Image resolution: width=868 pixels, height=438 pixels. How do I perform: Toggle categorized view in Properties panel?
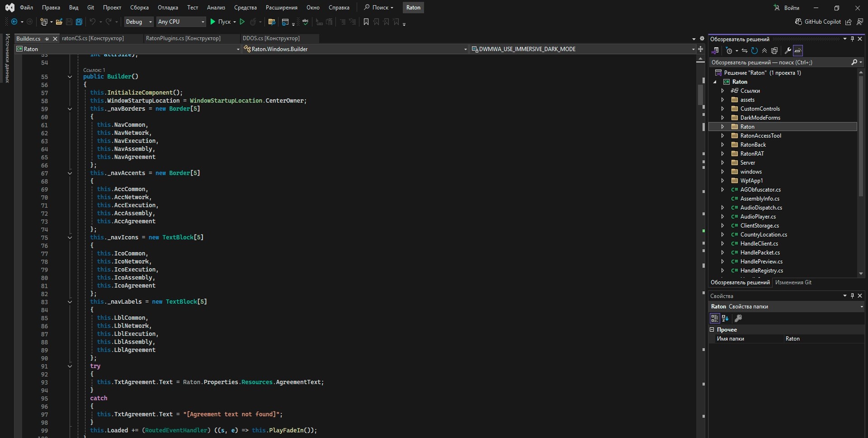(x=714, y=319)
